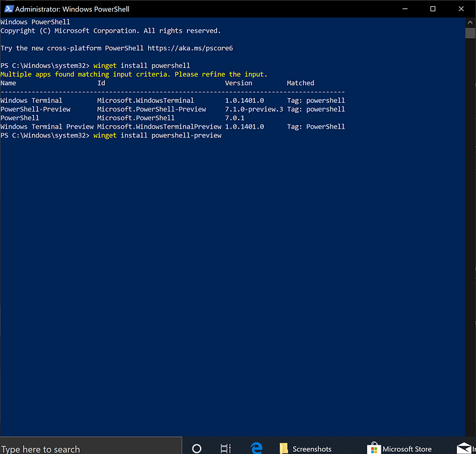The width and height of the screenshot is (476, 454).
Task: Open Task View from the taskbar
Action: coord(226,449)
